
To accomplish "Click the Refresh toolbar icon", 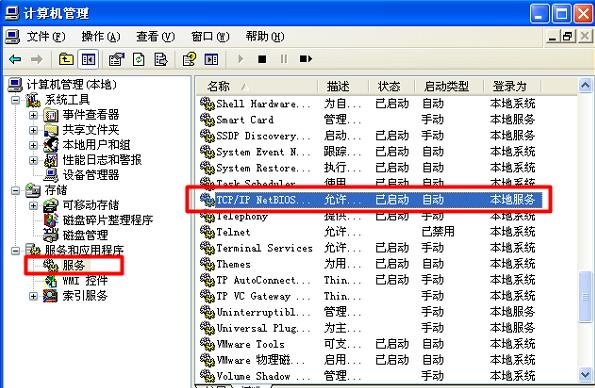I will 139,59.
